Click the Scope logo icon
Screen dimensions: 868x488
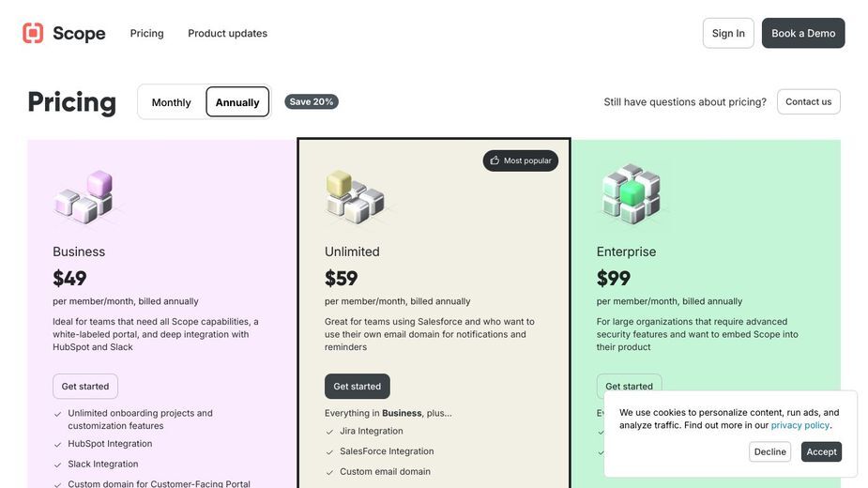point(33,33)
